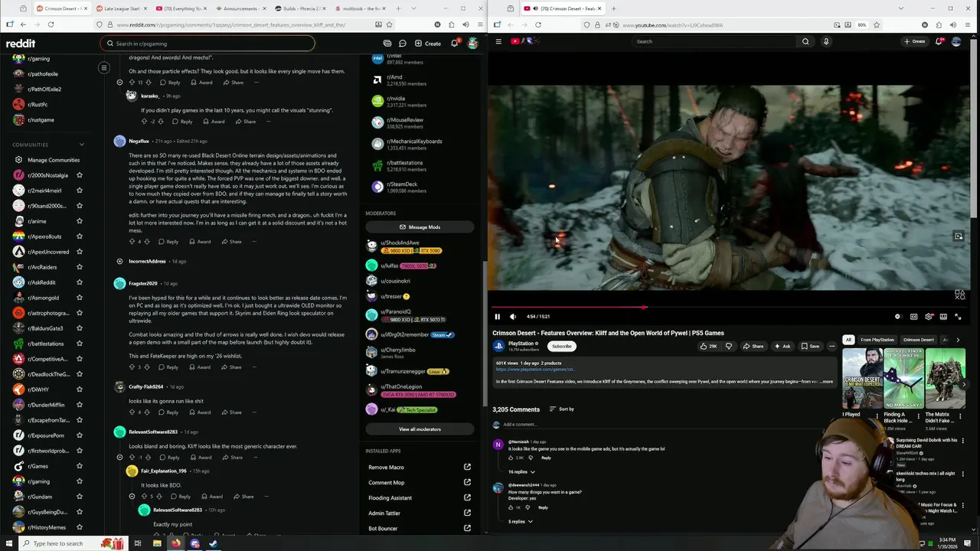Share the YouTube video
Screen dimensions: 980x551
coord(753,346)
